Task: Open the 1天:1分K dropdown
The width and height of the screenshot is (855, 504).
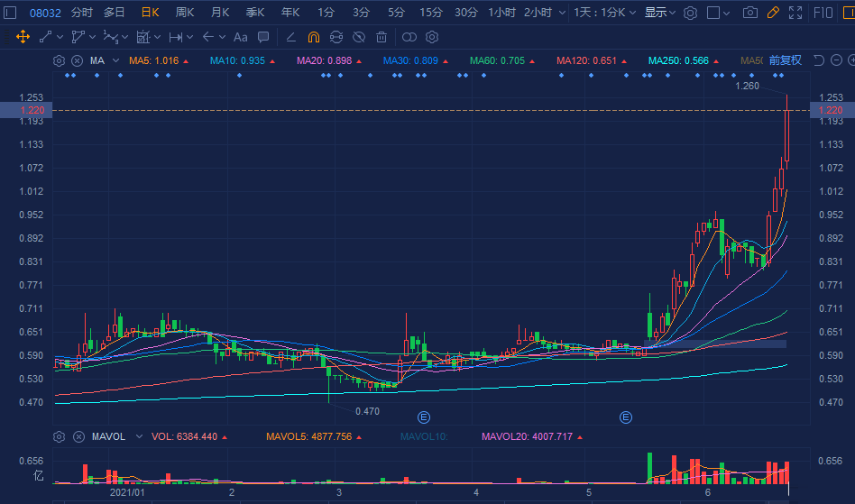Action: [x=604, y=13]
